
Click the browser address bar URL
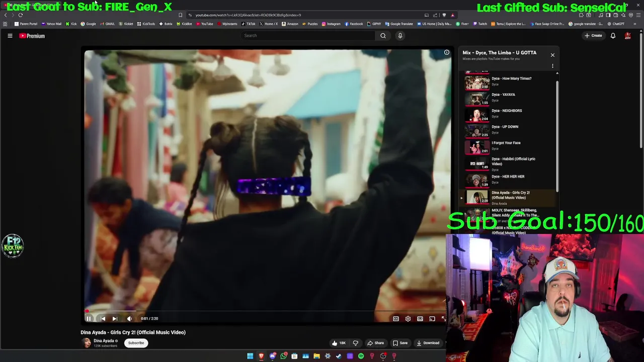(248, 15)
